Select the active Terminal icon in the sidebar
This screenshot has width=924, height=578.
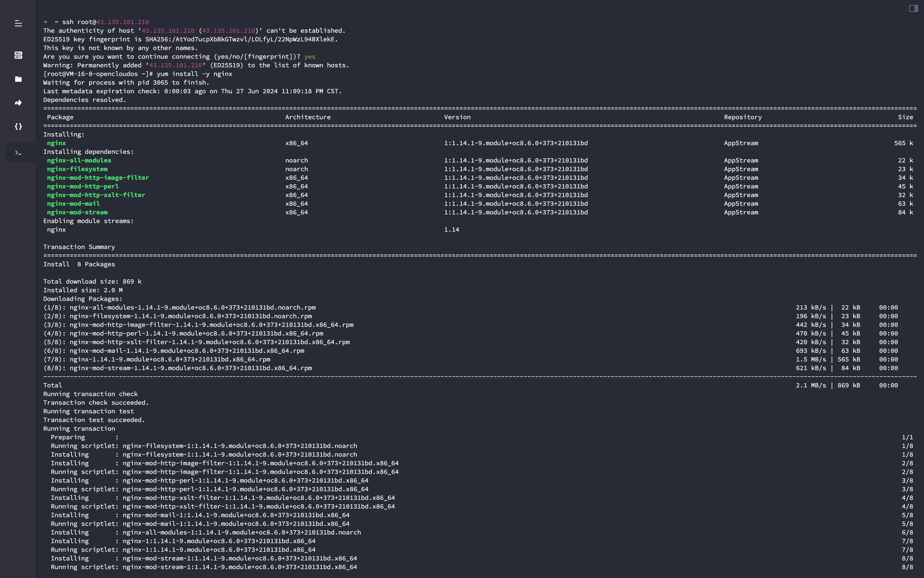pos(18,152)
